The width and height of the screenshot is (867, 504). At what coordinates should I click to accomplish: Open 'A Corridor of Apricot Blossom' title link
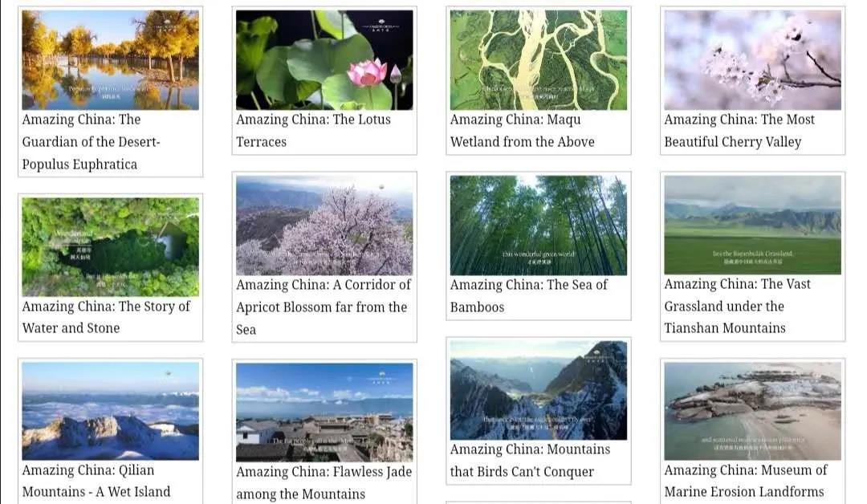pyautogui.click(x=323, y=307)
